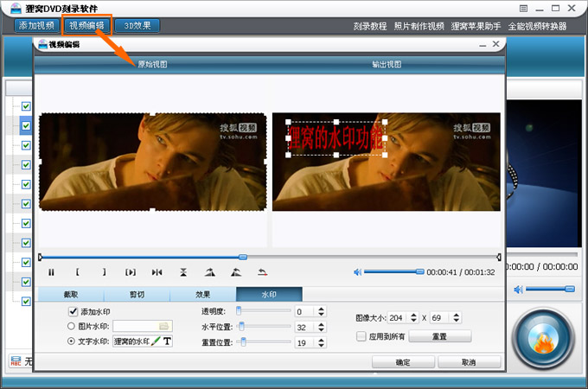Decrease 透明度 with the down arrow
Image resolution: width=588 pixels, height=389 pixels.
tap(321, 314)
